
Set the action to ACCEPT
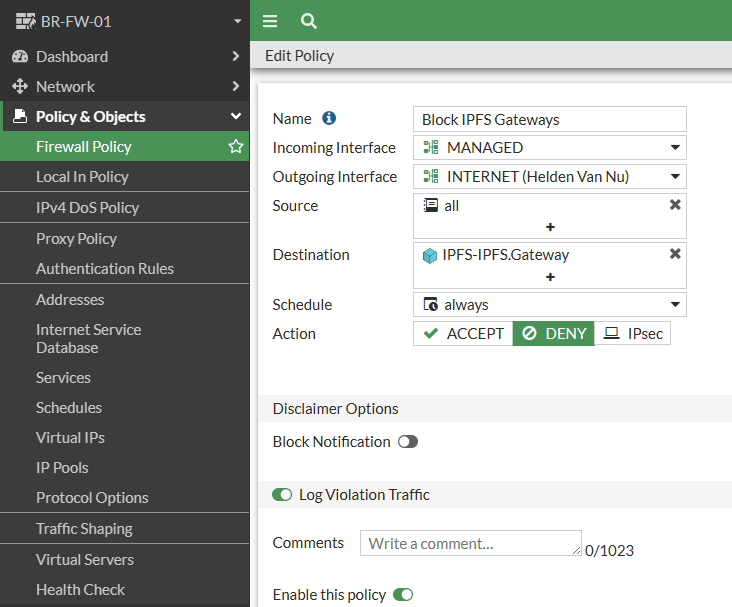pos(463,334)
